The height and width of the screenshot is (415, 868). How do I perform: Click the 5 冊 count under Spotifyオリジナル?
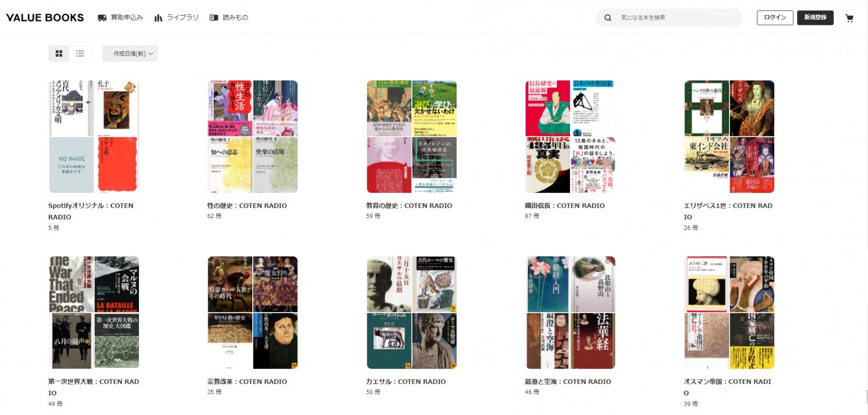pos(54,228)
